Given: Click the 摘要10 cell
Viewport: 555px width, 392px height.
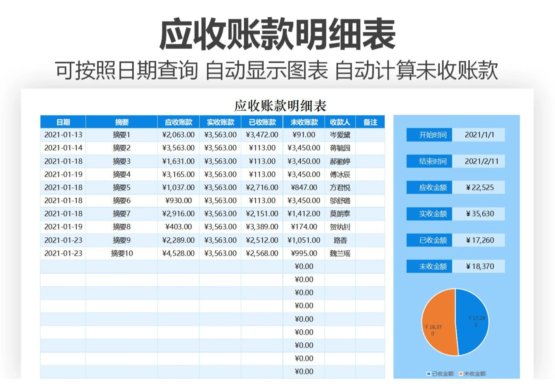Looking at the screenshot, I should tap(122, 253).
